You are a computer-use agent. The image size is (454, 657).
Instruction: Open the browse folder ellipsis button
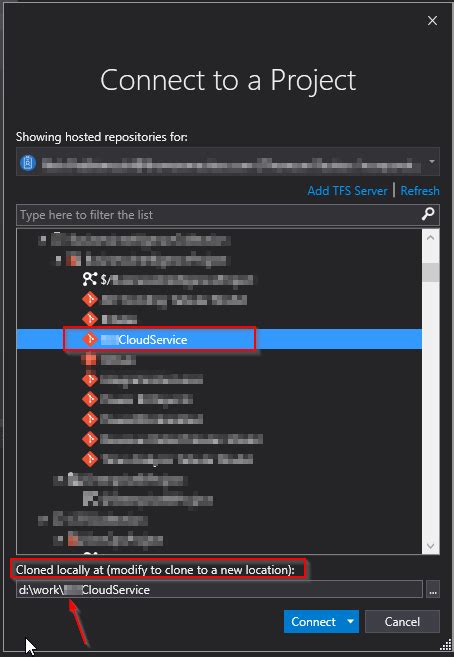(433, 590)
